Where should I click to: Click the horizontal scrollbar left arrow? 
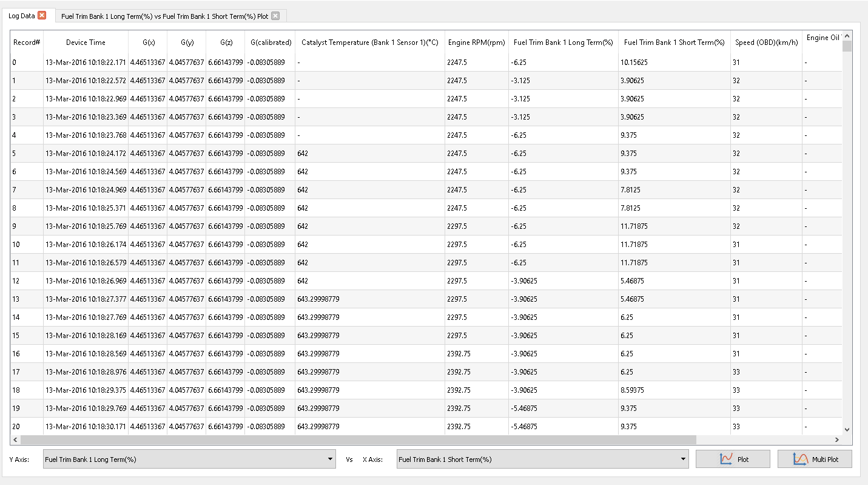tap(15, 439)
